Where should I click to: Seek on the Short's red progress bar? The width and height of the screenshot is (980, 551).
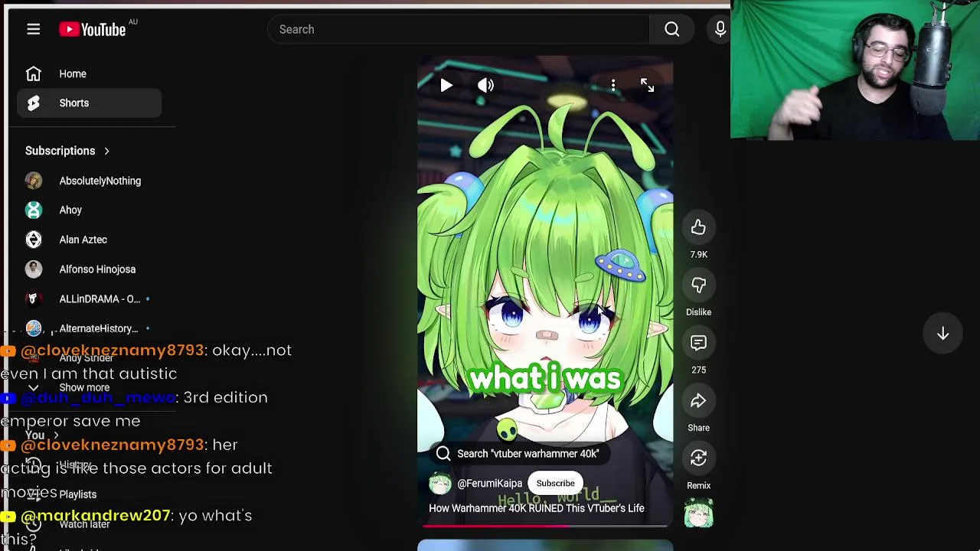pos(545,526)
